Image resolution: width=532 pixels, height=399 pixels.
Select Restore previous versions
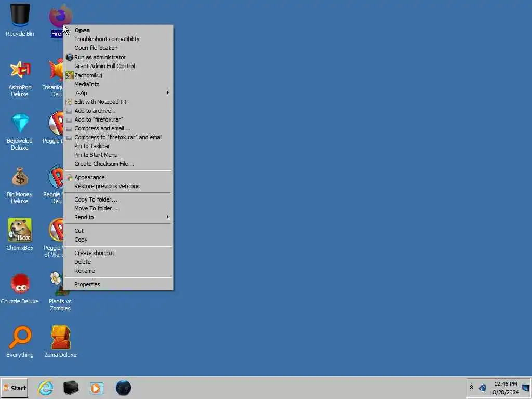[x=118, y=186]
